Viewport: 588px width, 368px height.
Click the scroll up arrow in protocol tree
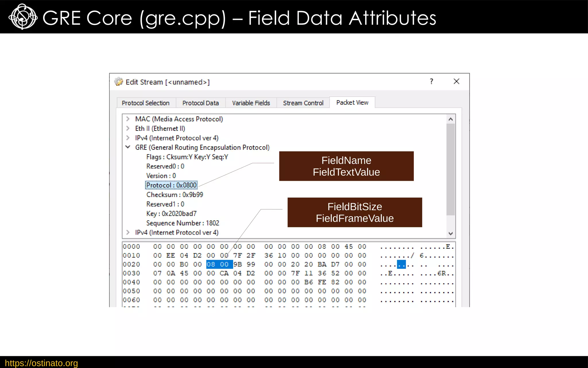pyautogui.click(x=451, y=119)
